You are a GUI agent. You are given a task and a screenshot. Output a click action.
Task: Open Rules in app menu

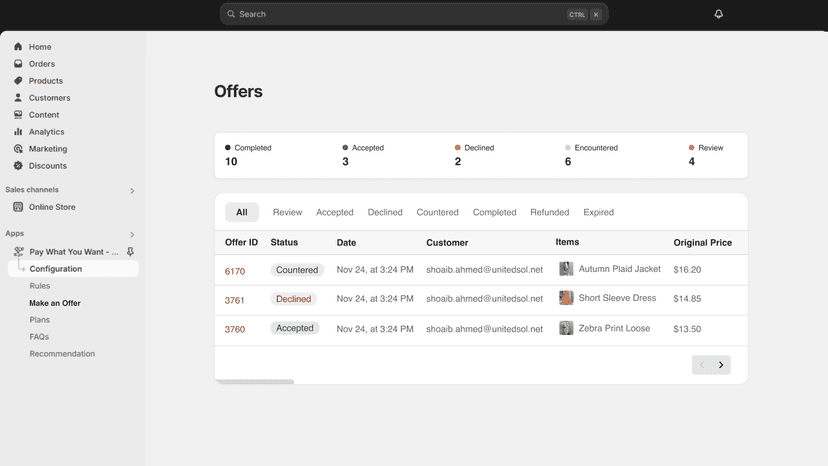(40, 286)
